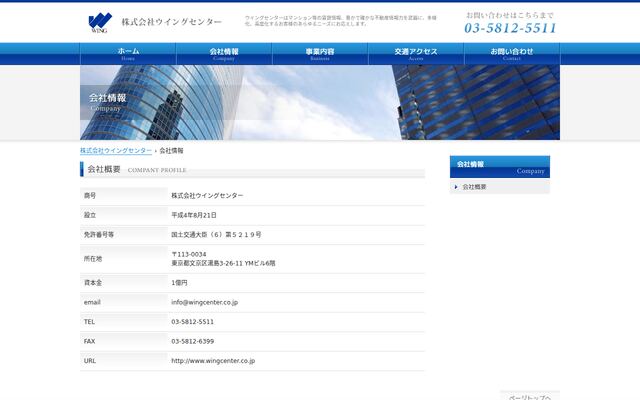Viewport: 640px width, 400px height.
Task: Open the 交通アクセス navigation tab
Action: coord(416,53)
